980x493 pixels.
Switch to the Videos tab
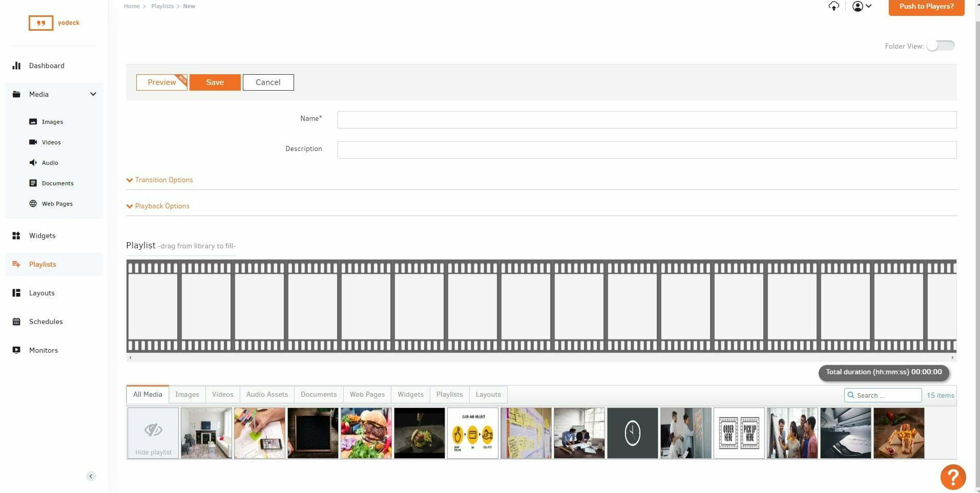(x=222, y=394)
